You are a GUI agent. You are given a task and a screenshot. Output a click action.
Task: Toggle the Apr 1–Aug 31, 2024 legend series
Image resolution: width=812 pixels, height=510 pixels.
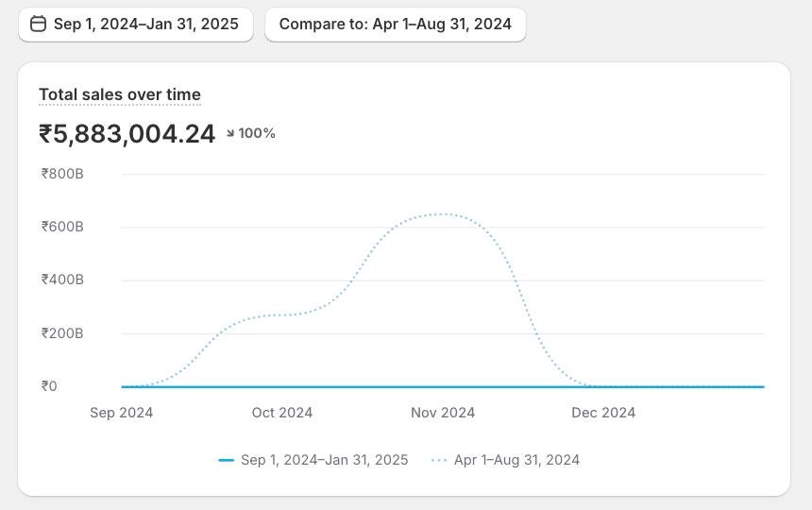click(516, 460)
